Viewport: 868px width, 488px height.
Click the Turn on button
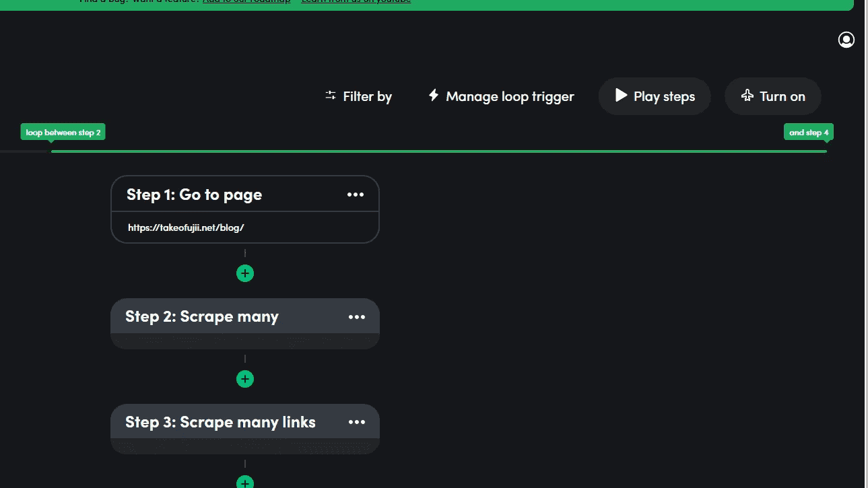[773, 96]
